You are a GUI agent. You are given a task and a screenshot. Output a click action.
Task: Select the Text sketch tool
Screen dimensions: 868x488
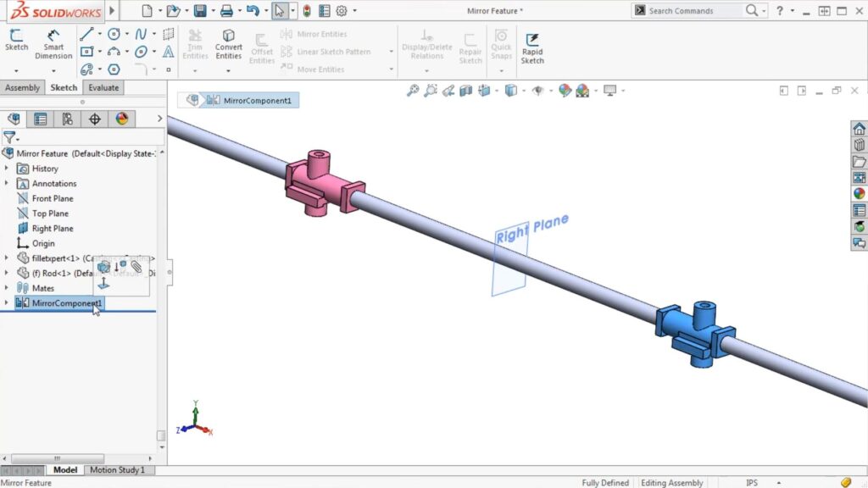(x=169, y=52)
